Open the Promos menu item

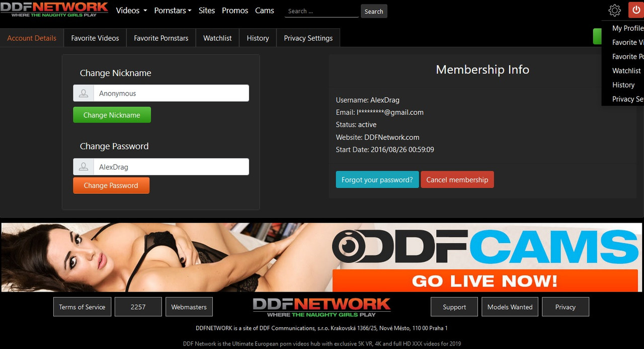point(235,11)
